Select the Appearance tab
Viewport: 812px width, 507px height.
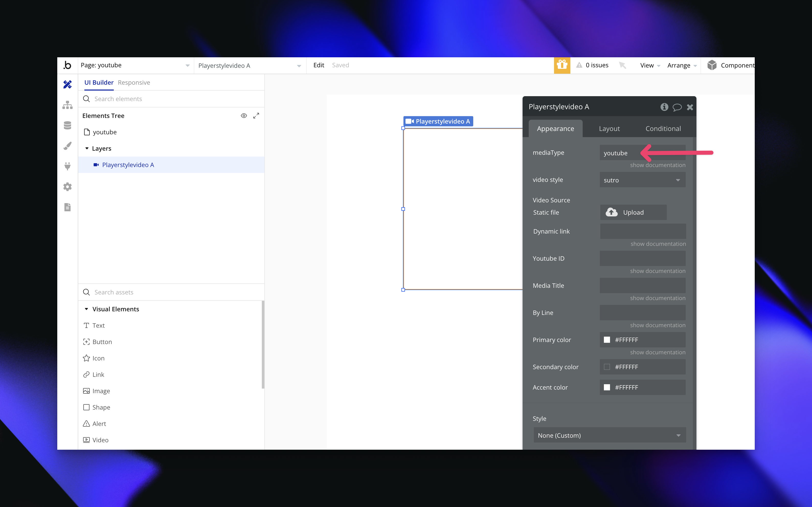click(x=555, y=129)
